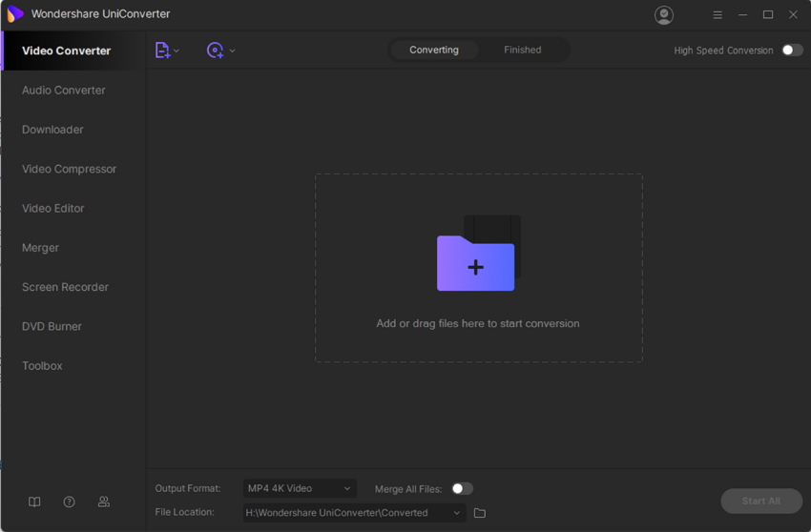
Task: Toggle Merge All Files switch
Action: pyautogui.click(x=462, y=488)
